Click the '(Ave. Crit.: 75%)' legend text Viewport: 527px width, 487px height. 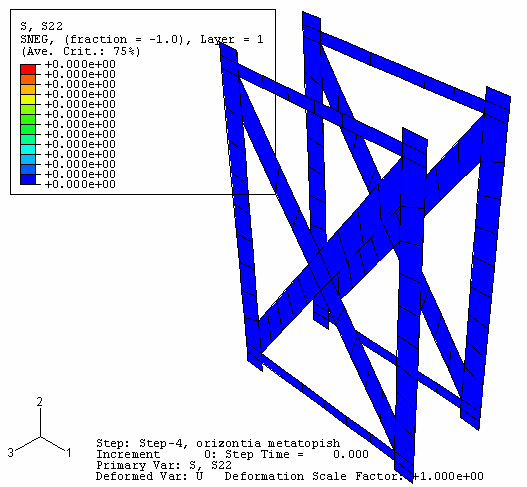pos(80,51)
